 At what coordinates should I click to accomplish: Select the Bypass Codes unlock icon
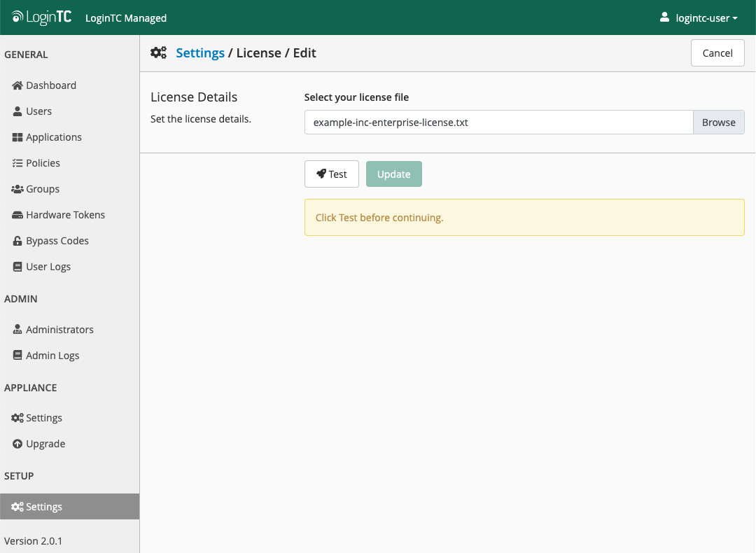[17, 241]
